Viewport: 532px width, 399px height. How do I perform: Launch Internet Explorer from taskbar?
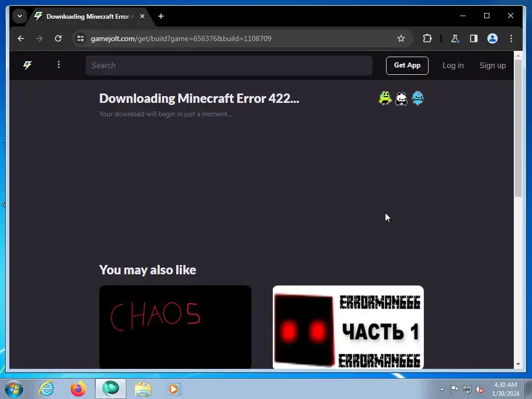point(46,389)
